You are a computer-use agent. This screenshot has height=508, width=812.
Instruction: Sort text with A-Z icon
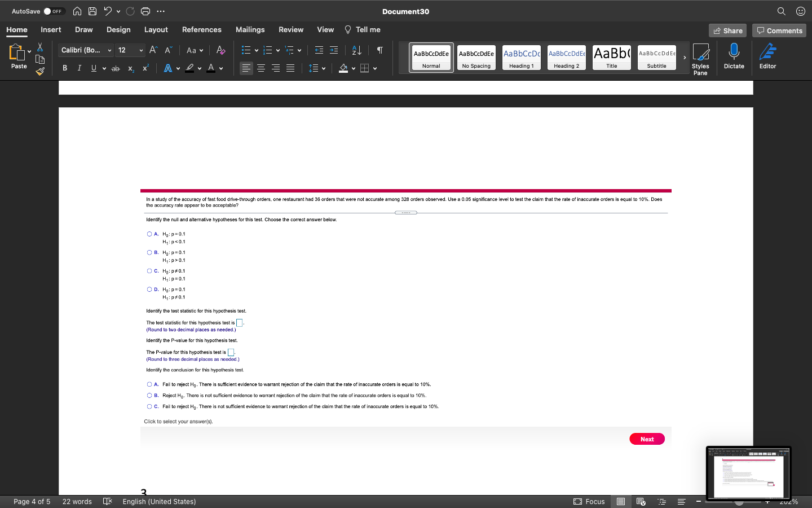(357, 50)
